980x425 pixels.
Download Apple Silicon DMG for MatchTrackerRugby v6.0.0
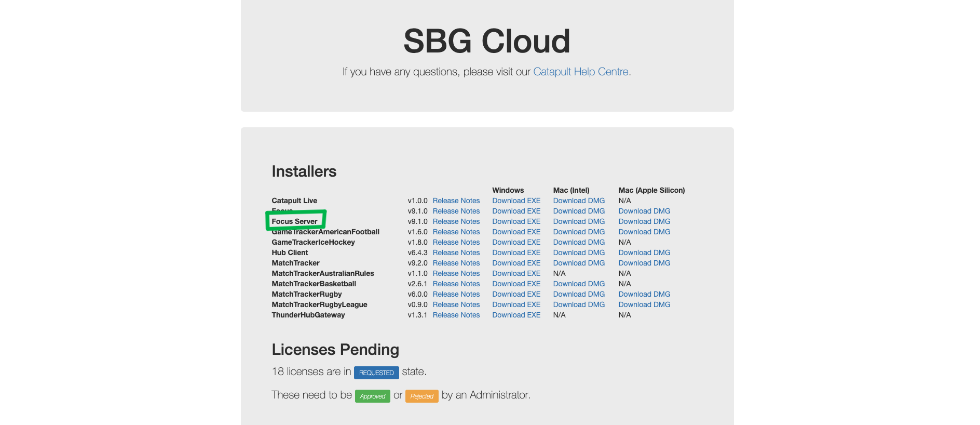[x=644, y=294]
